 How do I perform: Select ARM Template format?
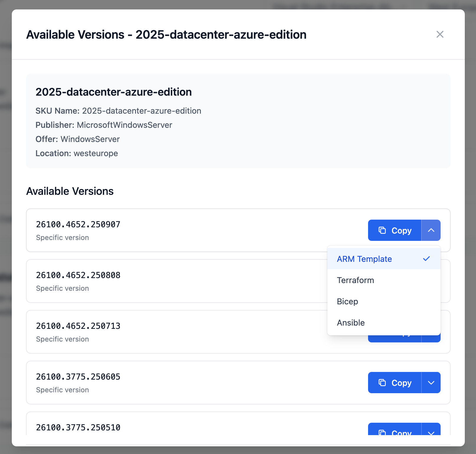click(384, 259)
